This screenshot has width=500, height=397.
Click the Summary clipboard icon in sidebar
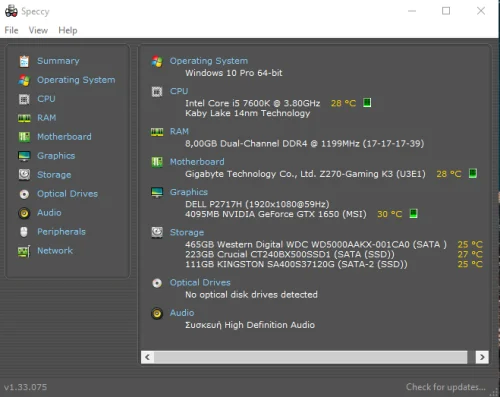tap(24, 61)
